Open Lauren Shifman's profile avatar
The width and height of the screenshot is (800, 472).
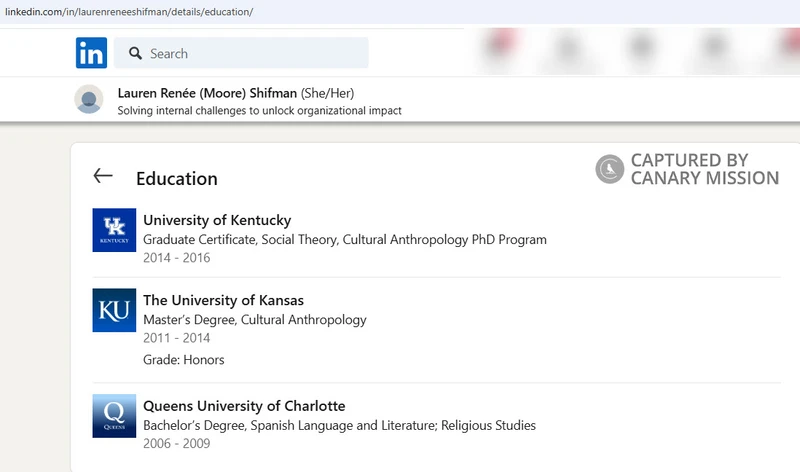(89, 99)
